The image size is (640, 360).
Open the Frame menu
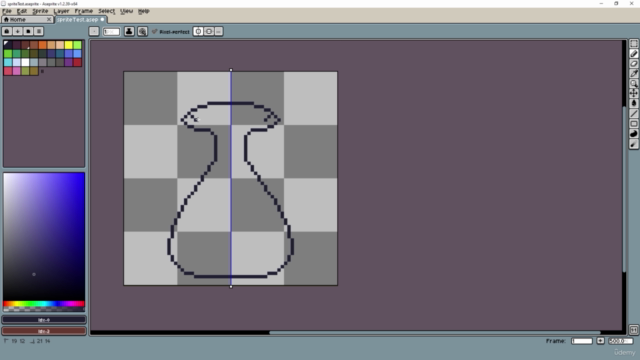coord(84,11)
